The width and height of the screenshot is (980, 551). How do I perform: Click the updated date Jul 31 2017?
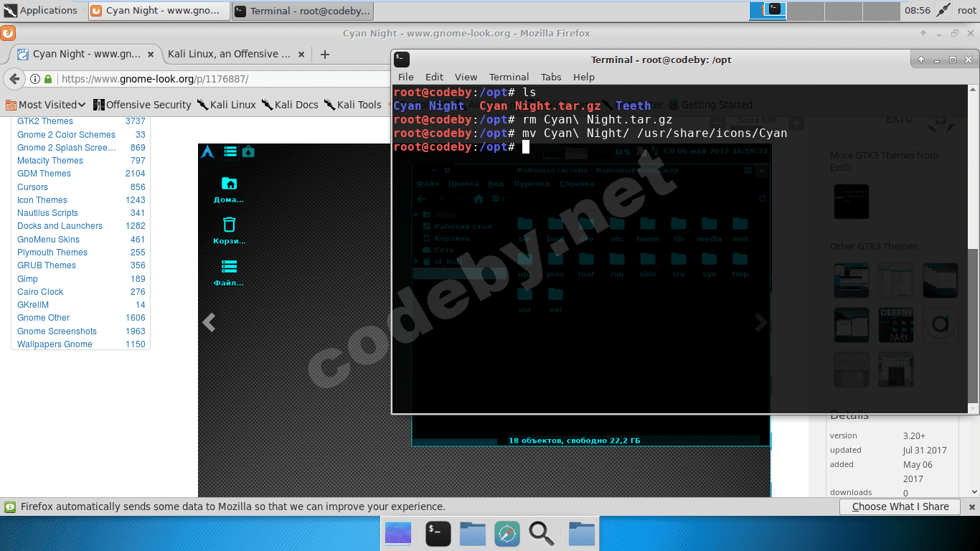(x=925, y=451)
